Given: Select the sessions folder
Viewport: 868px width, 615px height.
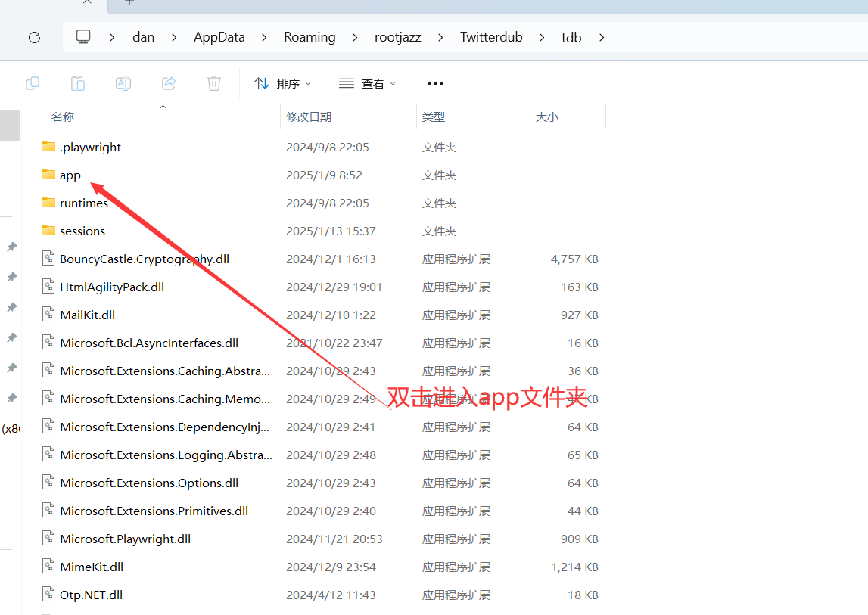Looking at the screenshot, I should click(x=82, y=231).
